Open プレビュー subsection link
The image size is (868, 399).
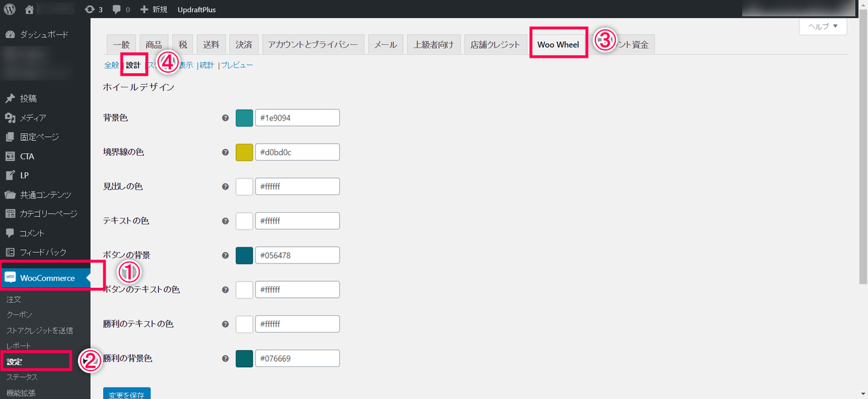(237, 65)
